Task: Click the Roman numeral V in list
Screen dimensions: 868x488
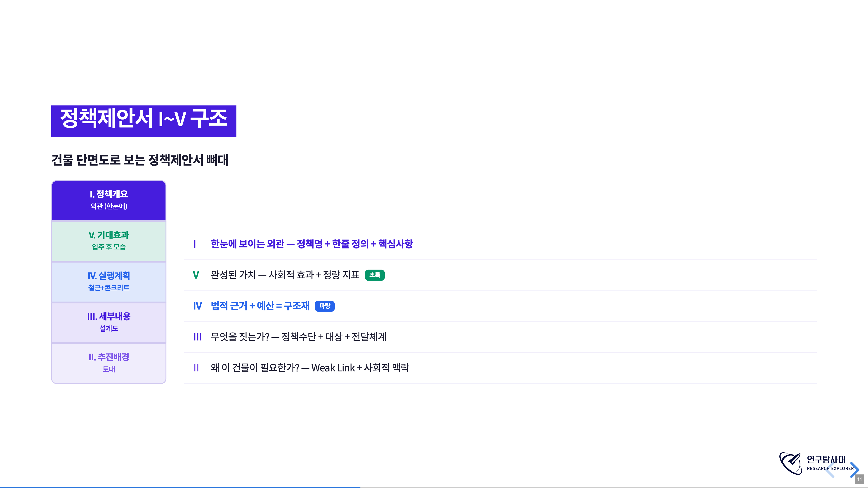Action: 196,275
